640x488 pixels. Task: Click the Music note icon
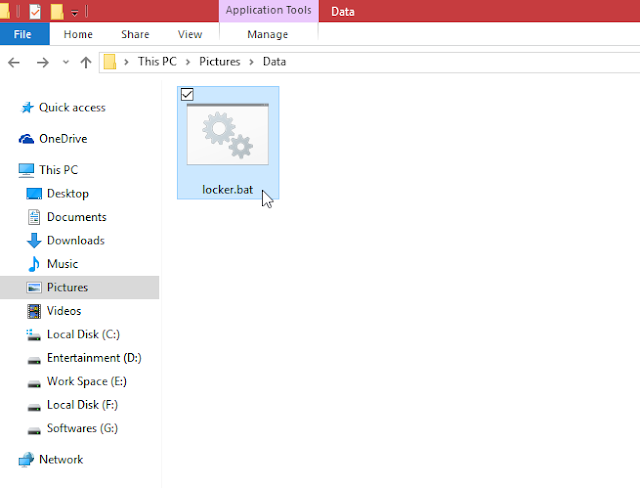(x=34, y=264)
